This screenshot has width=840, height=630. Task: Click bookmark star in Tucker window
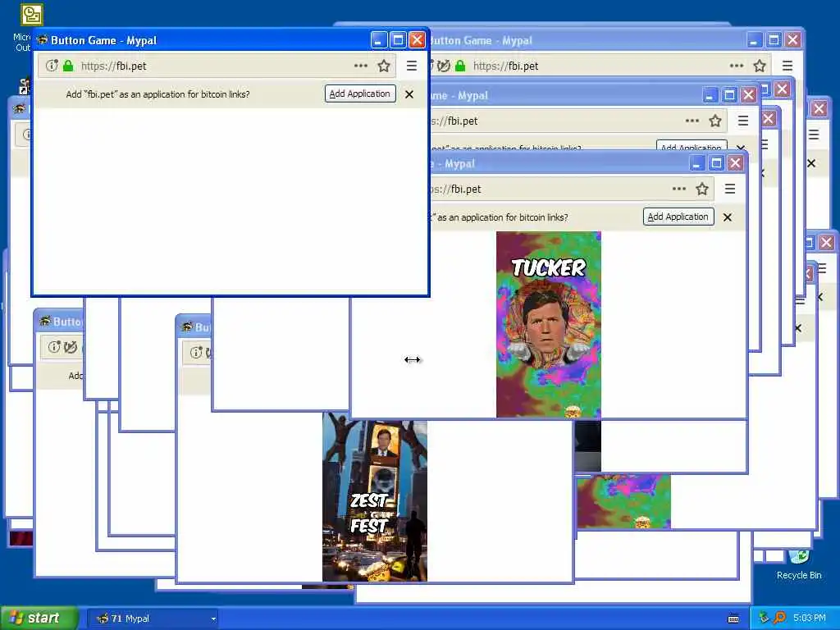pyautogui.click(x=702, y=189)
